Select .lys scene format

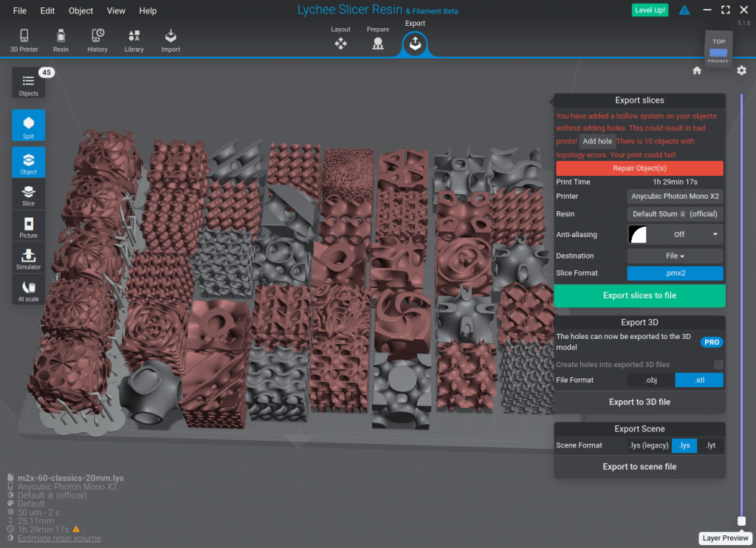coord(684,445)
